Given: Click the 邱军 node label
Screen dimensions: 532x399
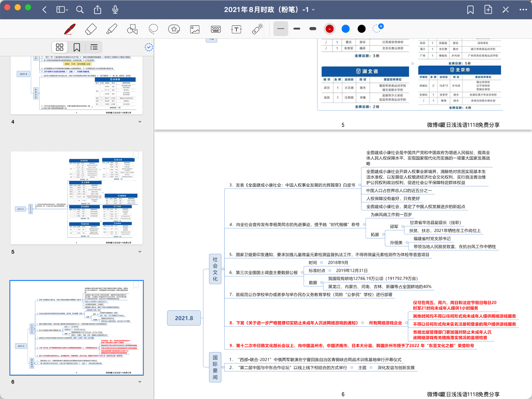Looking at the screenshot, I should point(394,227).
